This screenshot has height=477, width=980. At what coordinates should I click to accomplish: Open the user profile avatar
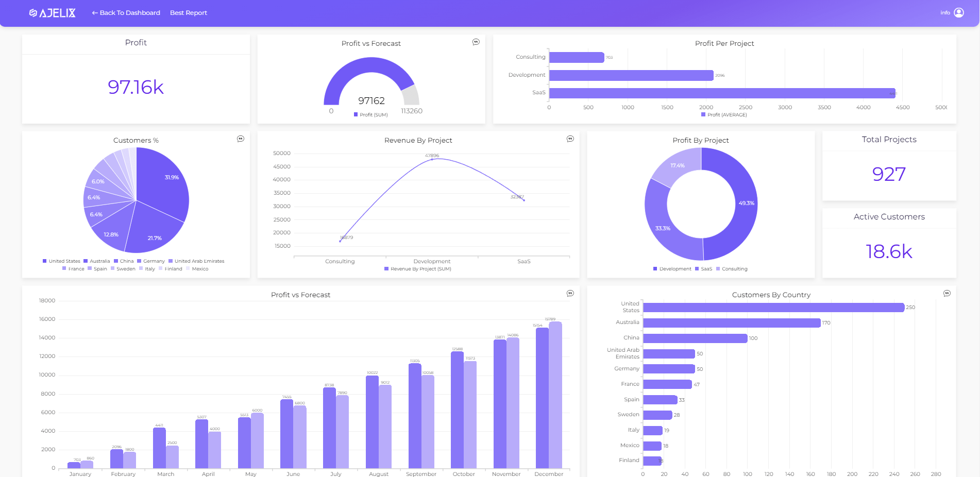coord(960,12)
